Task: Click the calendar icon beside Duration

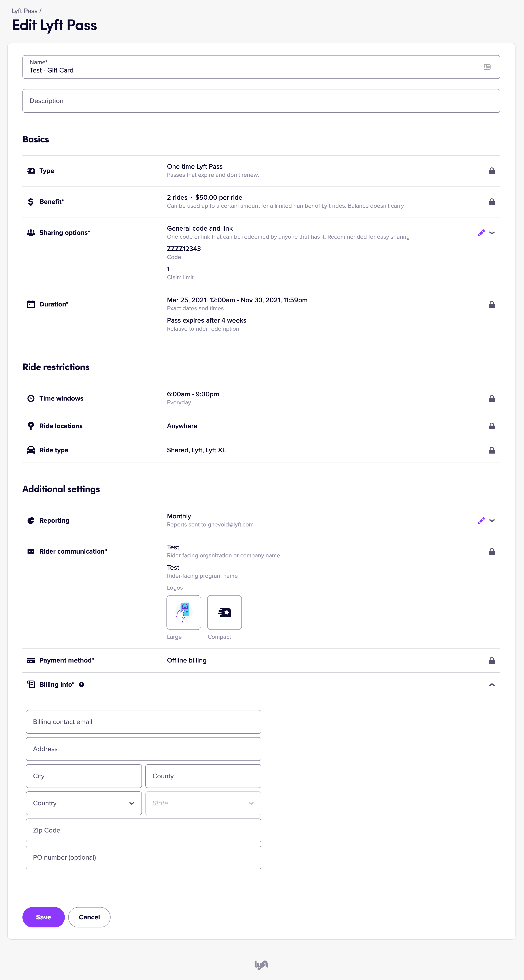Action: point(31,304)
